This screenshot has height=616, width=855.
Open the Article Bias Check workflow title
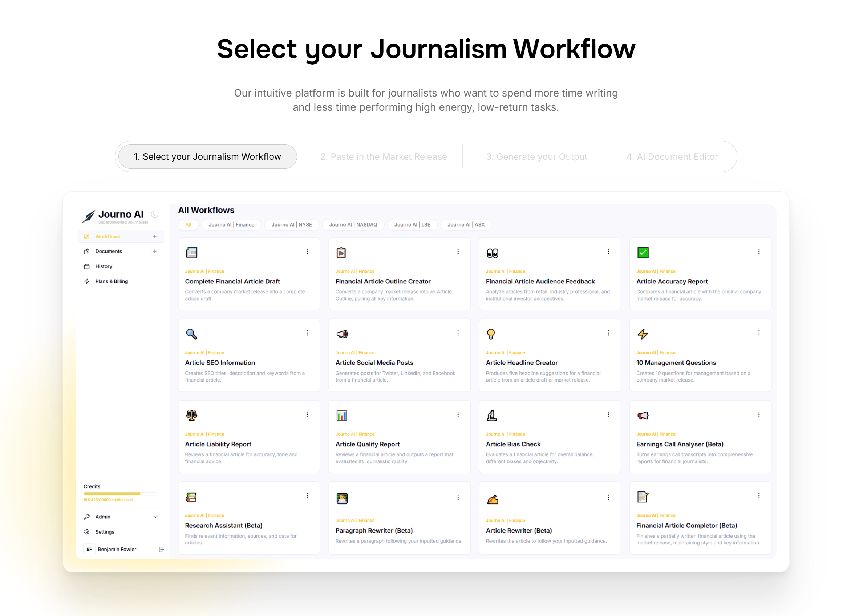tap(513, 444)
